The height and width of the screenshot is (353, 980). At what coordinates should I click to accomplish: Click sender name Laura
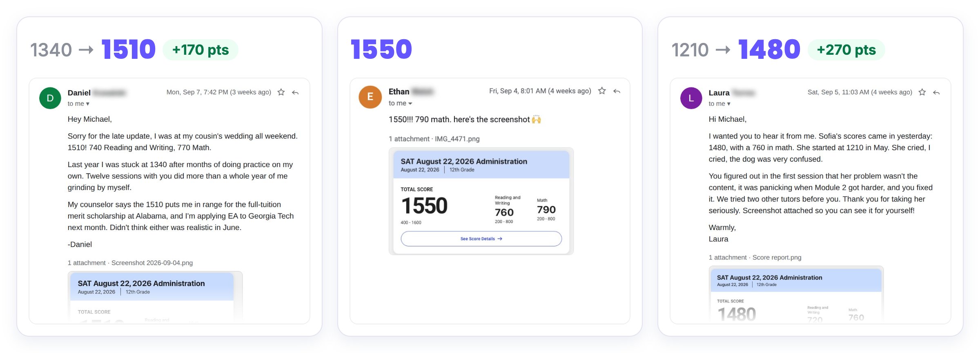(x=719, y=93)
